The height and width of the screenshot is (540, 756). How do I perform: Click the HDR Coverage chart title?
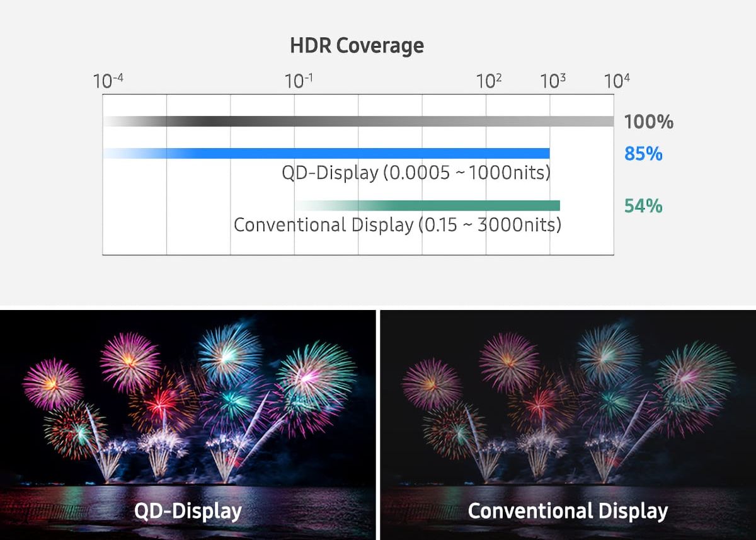(x=357, y=46)
